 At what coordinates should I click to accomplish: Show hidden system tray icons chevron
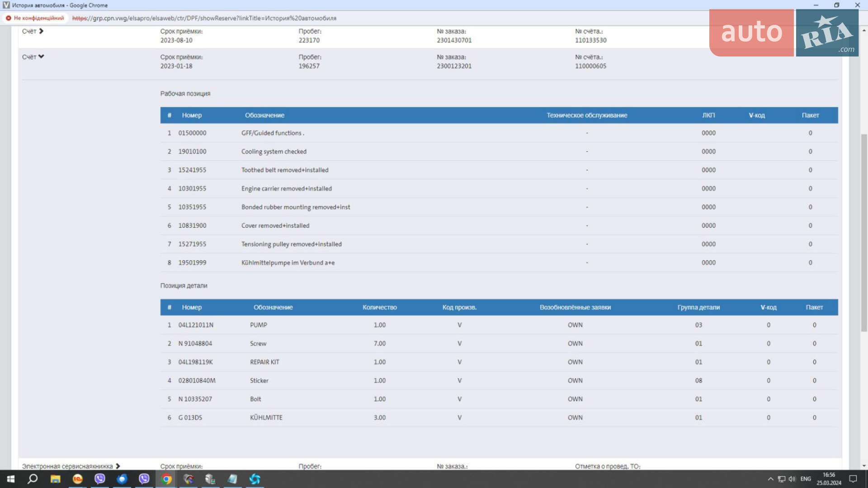click(x=770, y=479)
